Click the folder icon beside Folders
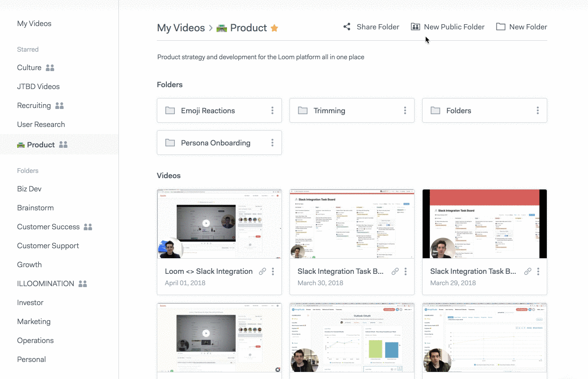Viewport: 588px width, 379px height. (x=435, y=110)
